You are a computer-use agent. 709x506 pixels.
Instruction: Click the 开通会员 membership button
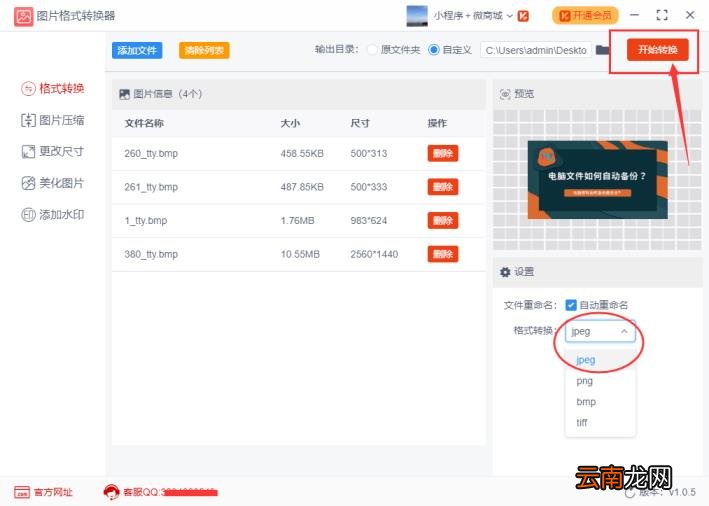pyautogui.click(x=585, y=16)
